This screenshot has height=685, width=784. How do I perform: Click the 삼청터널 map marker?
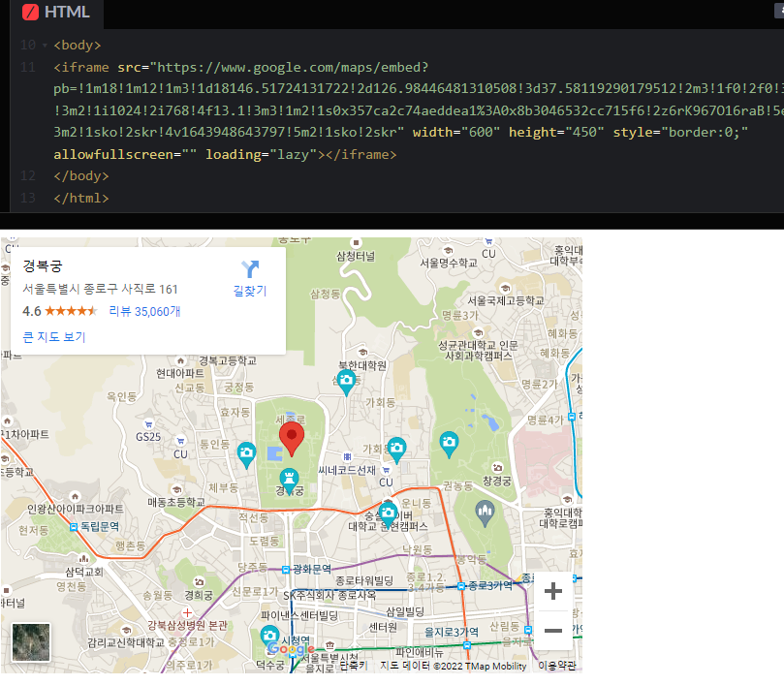point(356,242)
